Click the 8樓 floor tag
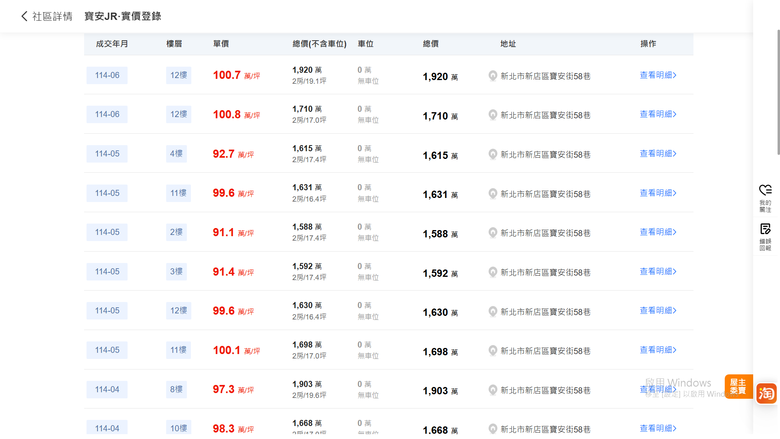The height and width of the screenshot is (439, 780). click(x=176, y=389)
